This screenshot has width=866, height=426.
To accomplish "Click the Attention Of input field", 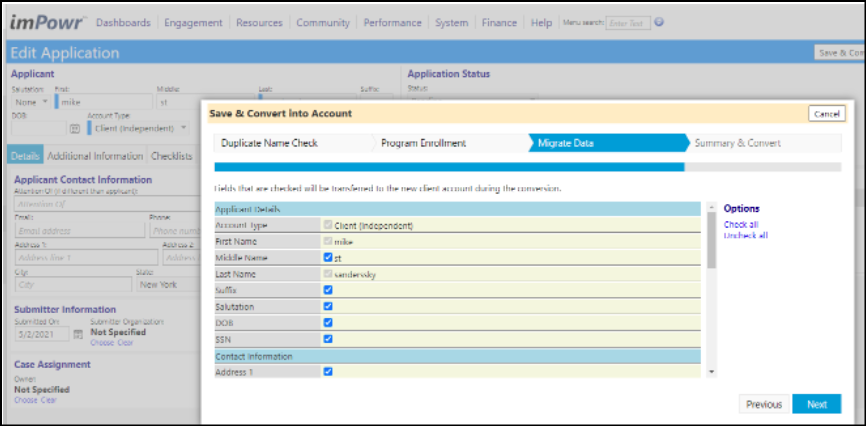I will (106, 204).
